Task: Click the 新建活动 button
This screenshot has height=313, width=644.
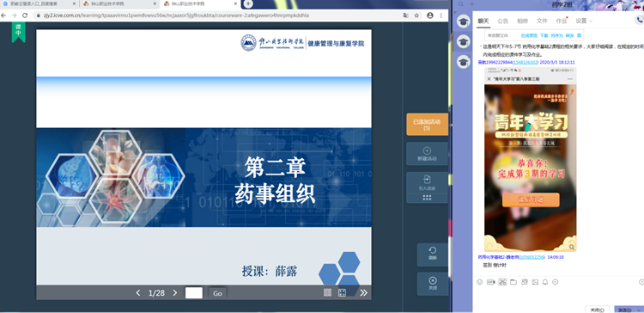Action: tap(427, 154)
